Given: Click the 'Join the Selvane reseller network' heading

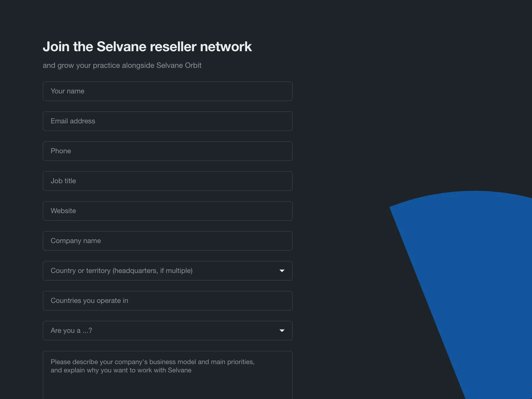Looking at the screenshot, I should pyautogui.click(x=147, y=47).
